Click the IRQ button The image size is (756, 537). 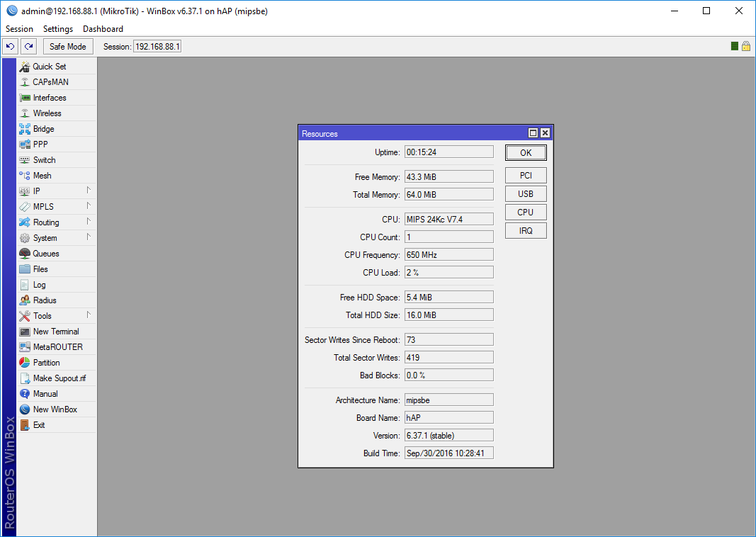point(526,230)
